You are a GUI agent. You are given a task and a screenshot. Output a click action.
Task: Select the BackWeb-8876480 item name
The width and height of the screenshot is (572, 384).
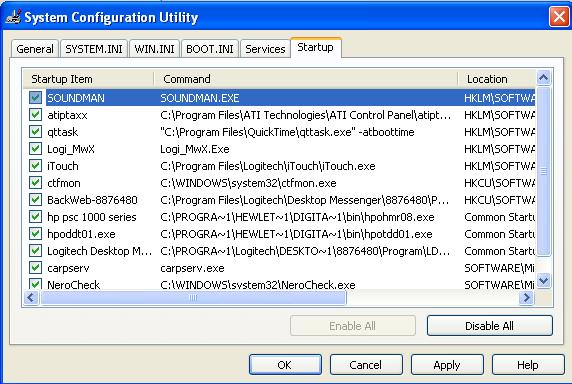(92, 200)
